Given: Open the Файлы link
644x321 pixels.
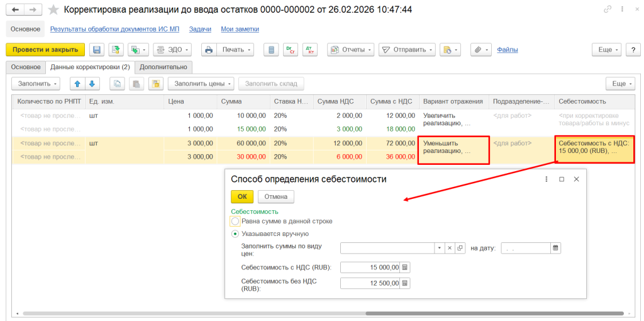Looking at the screenshot, I should pyautogui.click(x=507, y=50).
